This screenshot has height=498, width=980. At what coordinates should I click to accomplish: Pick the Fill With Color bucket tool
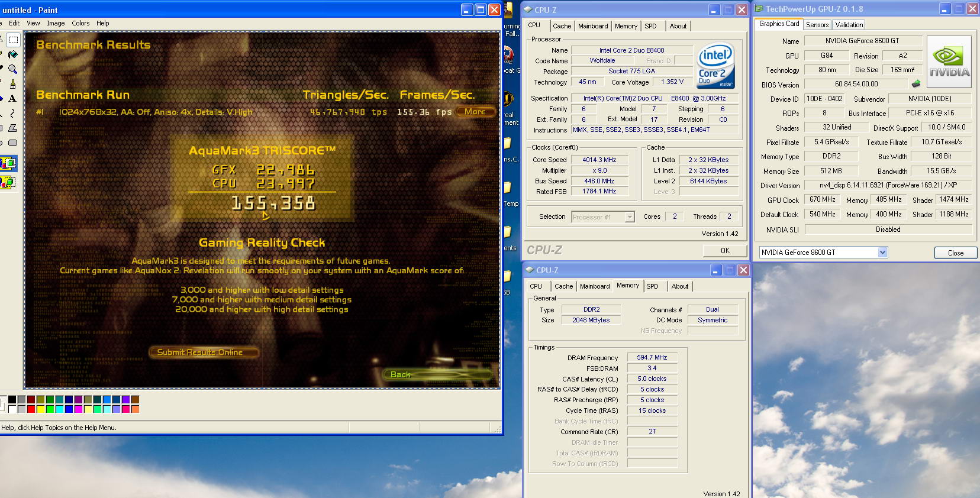13,54
